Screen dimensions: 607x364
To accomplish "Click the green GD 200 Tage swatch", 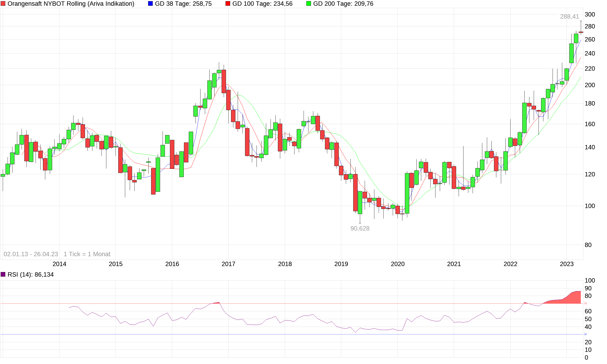I will pyautogui.click(x=309, y=4).
